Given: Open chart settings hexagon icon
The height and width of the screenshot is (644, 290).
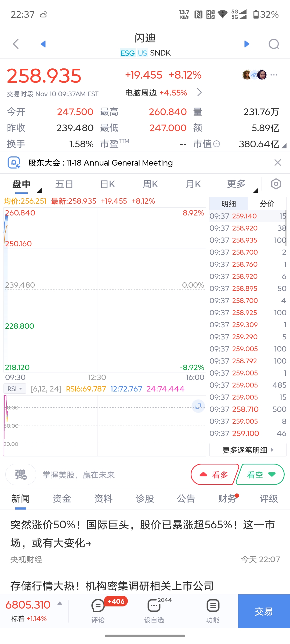Looking at the screenshot, I should pos(276,184).
